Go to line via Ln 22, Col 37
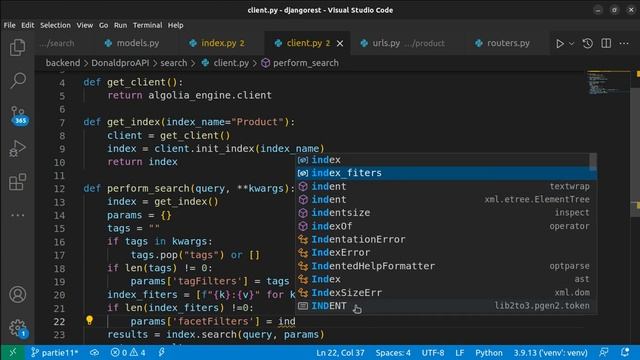This screenshot has width=640, height=360. [x=340, y=353]
